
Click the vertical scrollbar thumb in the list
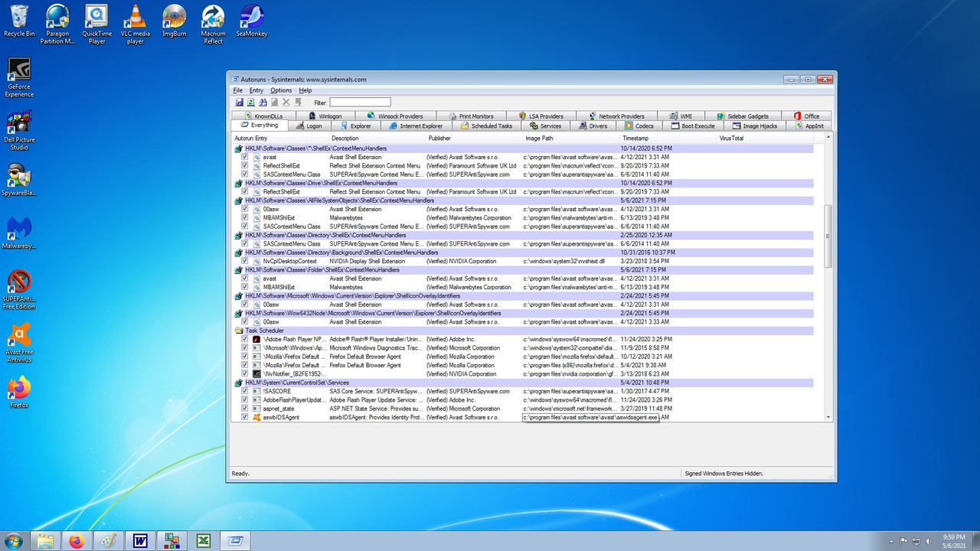[x=828, y=236]
